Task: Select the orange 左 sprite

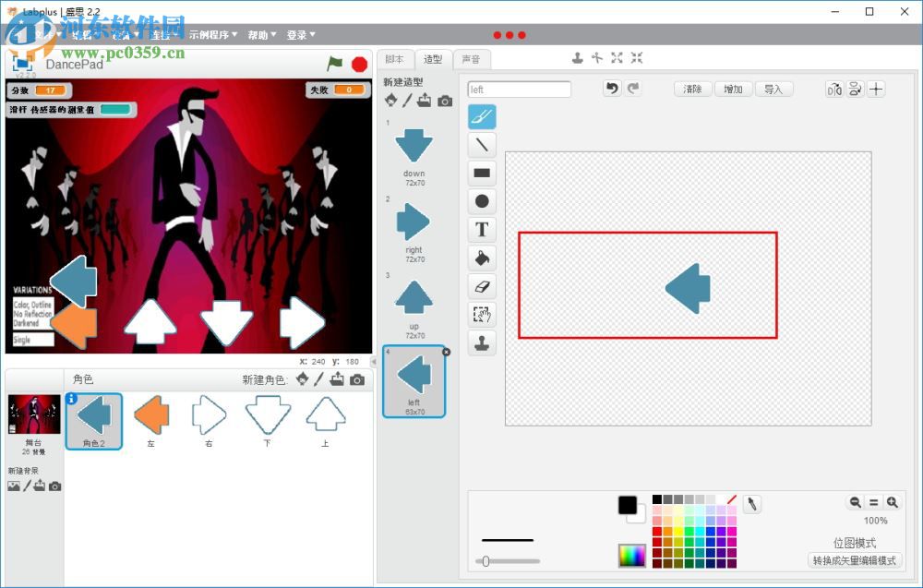Action: coord(152,422)
